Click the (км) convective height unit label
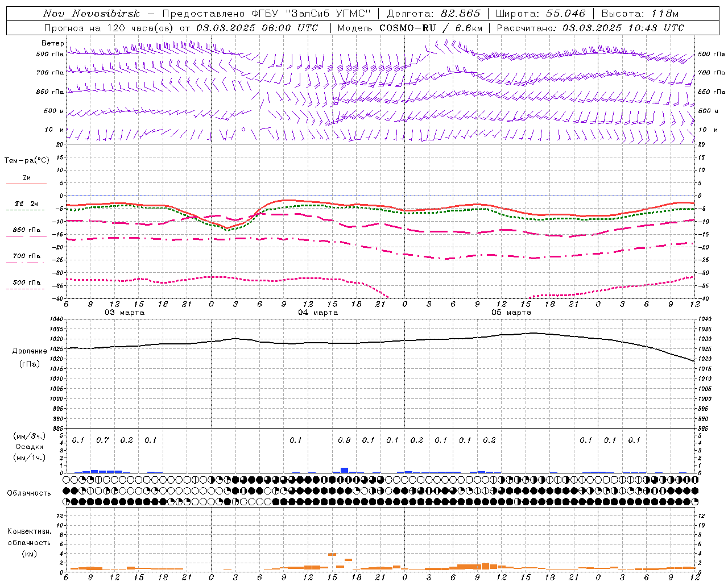728x582 pixels. click(29, 554)
